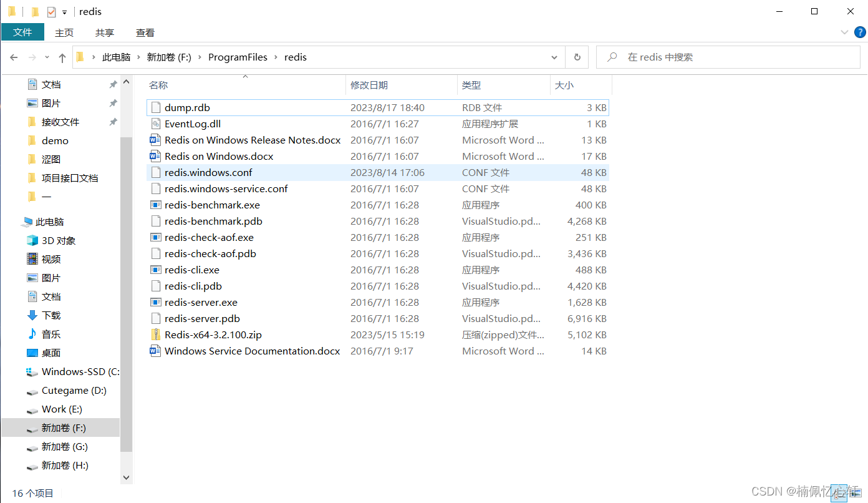
Task: Click navigation pane scroll down arrow
Action: coord(127,477)
